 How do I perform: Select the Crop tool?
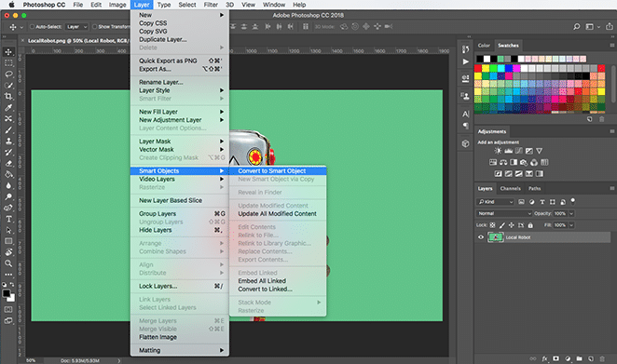coord(8,96)
